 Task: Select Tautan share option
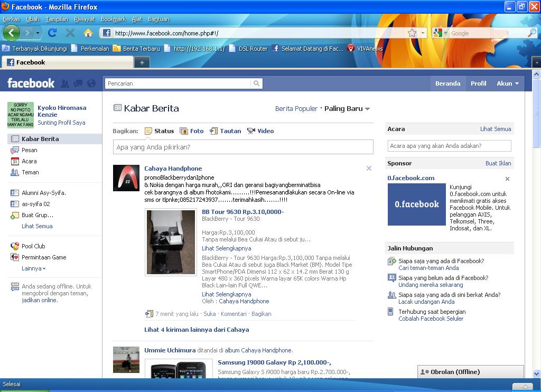tap(225, 131)
